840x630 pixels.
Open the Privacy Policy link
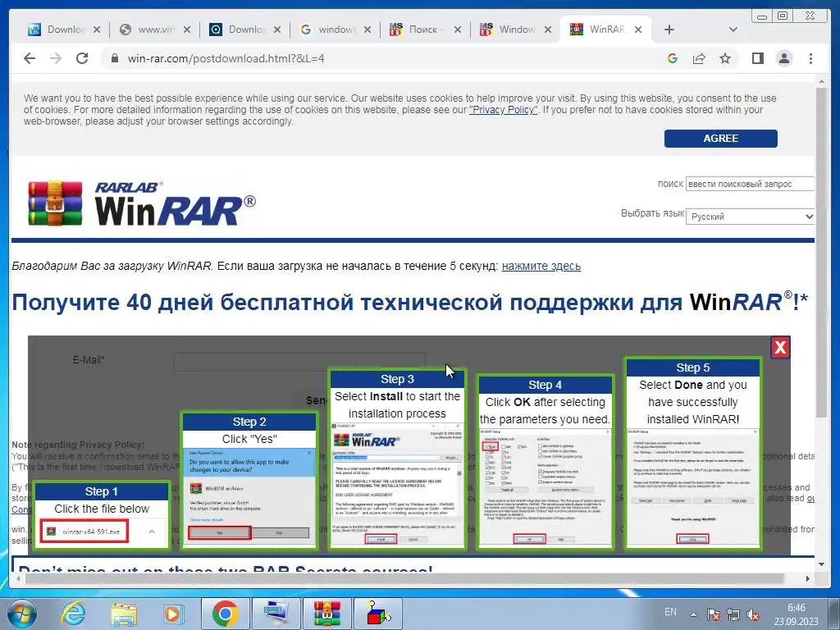point(503,110)
